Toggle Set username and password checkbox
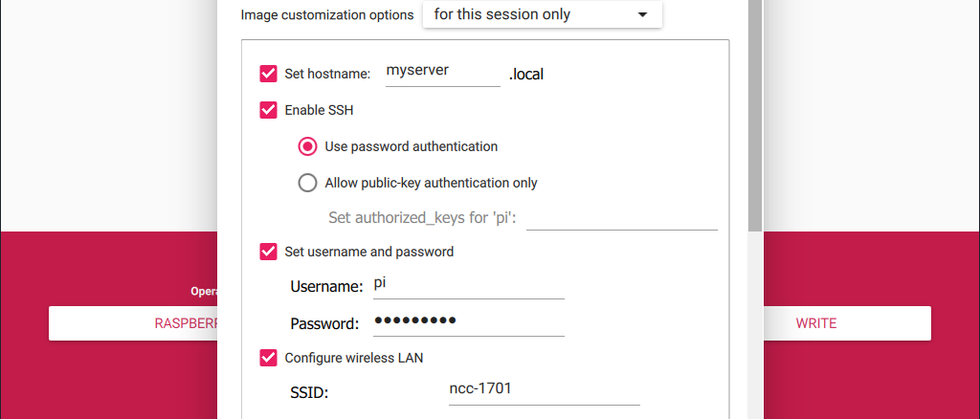This screenshot has width=980, height=419. tap(268, 252)
